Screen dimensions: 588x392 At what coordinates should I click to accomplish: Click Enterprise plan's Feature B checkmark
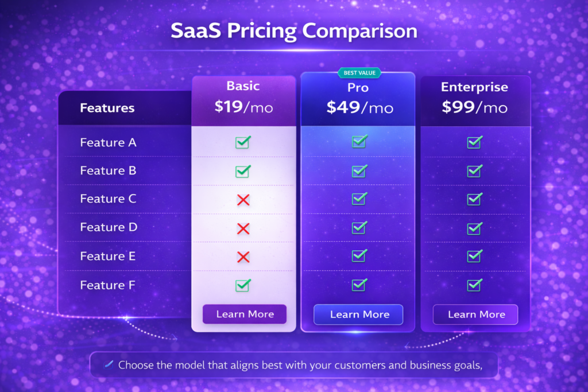coord(474,170)
